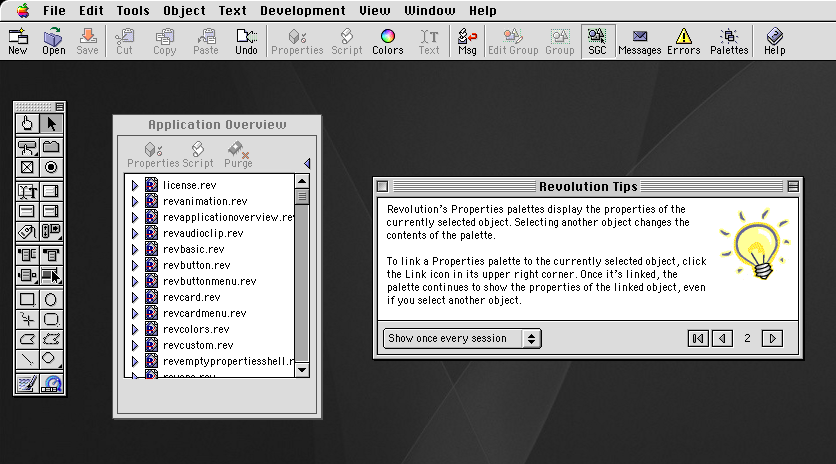
Task: Select the radio button object tool
Action: [x=51, y=167]
